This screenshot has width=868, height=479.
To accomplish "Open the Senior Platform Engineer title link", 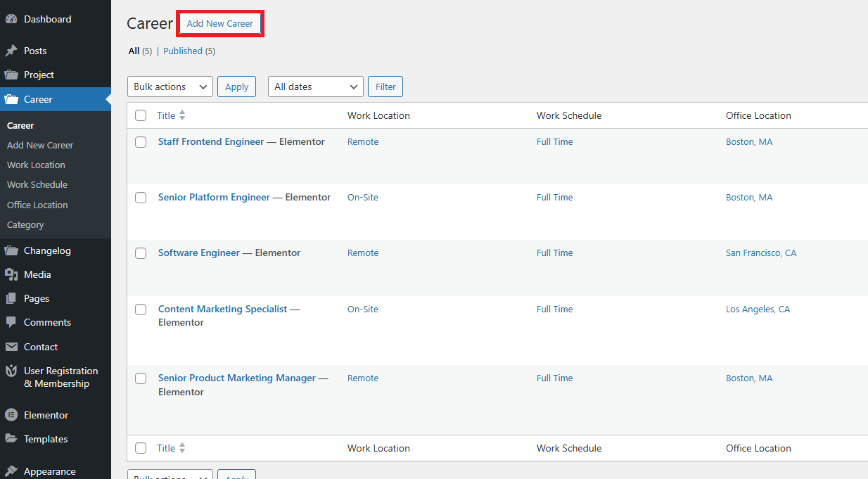I will (x=214, y=198).
